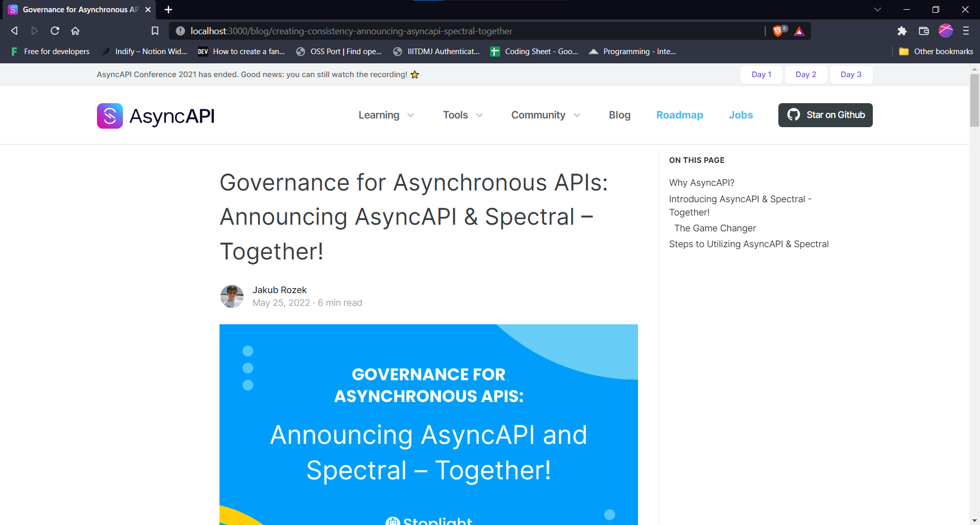The height and width of the screenshot is (525, 980).
Task: Open OSS Port bookmark
Action: tap(339, 52)
